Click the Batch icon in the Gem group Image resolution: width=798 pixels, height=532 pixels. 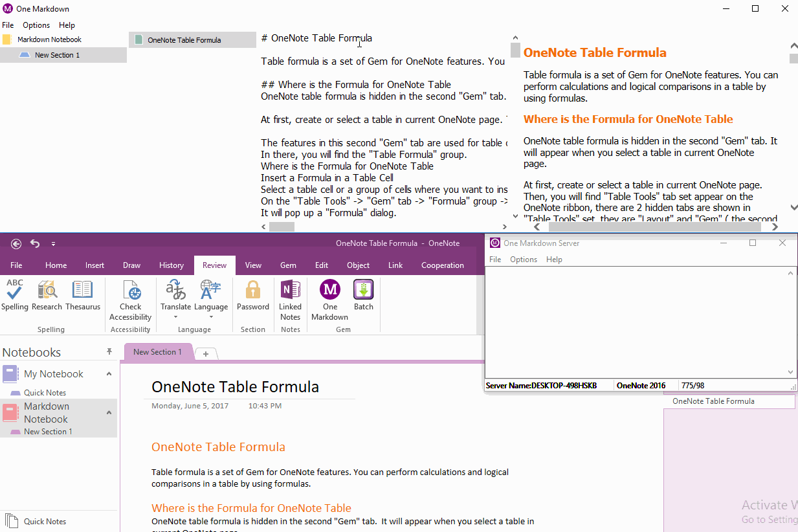click(x=363, y=289)
